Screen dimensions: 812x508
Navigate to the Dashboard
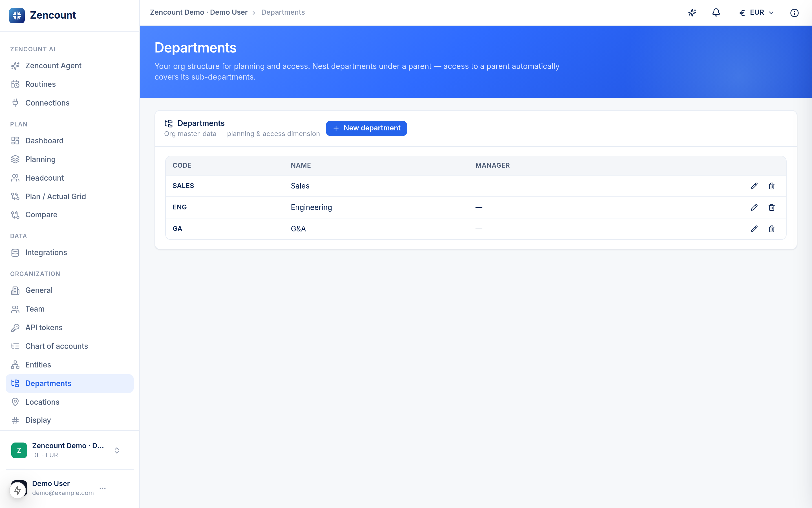tap(69, 141)
